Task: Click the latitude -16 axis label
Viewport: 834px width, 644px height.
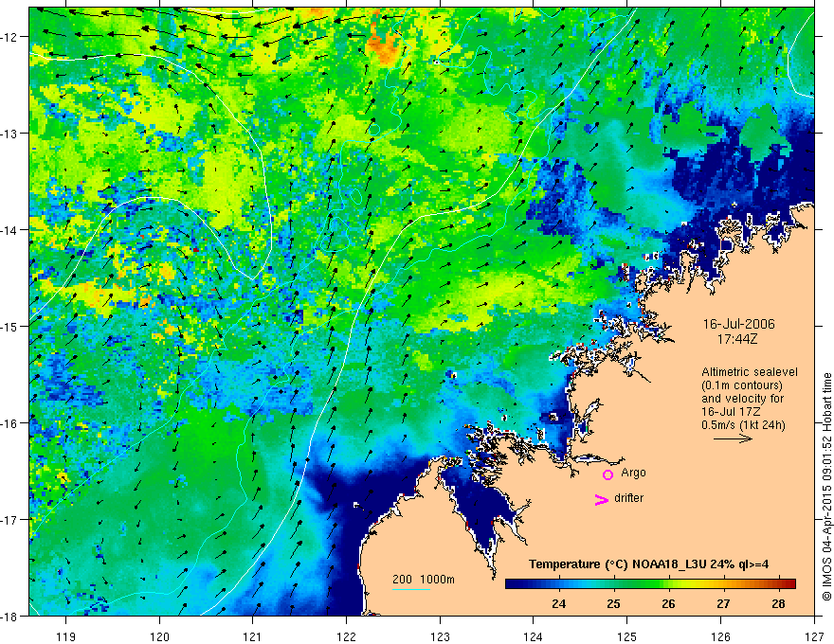Action: click(10, 423)
